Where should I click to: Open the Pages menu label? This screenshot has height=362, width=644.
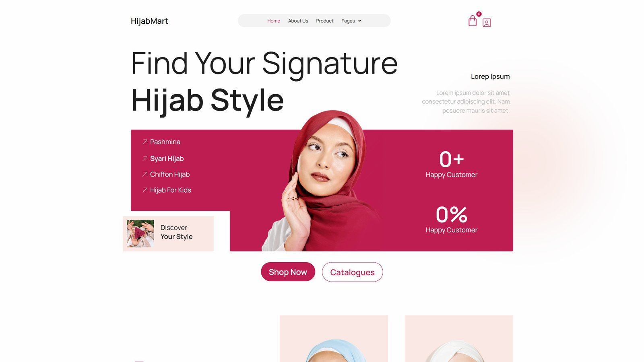348,21
